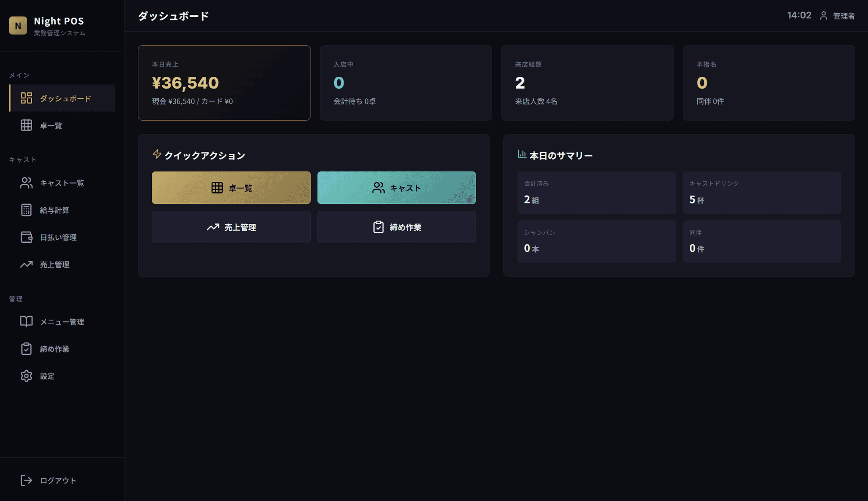Click the 本日売上 ¥36,540 card
Viewport: 868px width, 501px height.
tap(224, 83)
